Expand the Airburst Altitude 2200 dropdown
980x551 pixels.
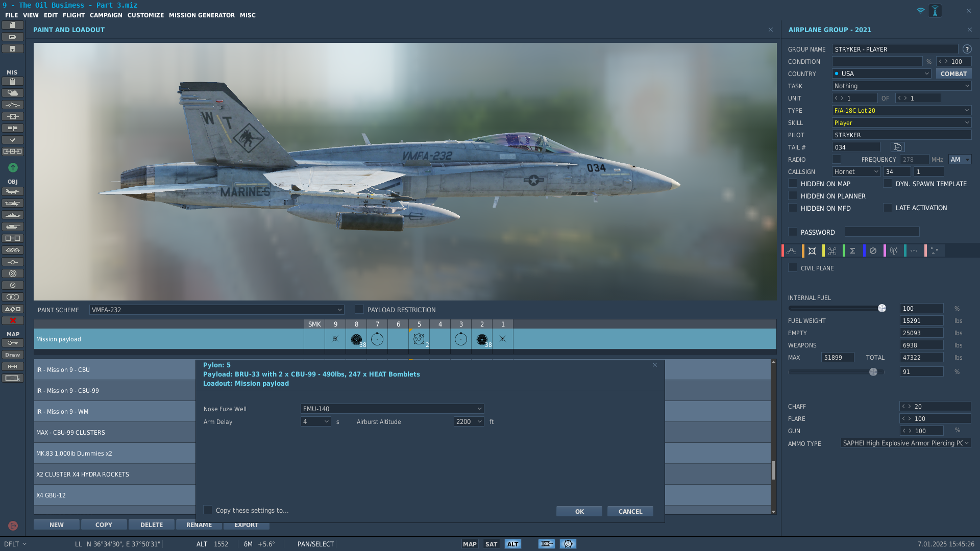pyautogui.click(x=469, y=421)
